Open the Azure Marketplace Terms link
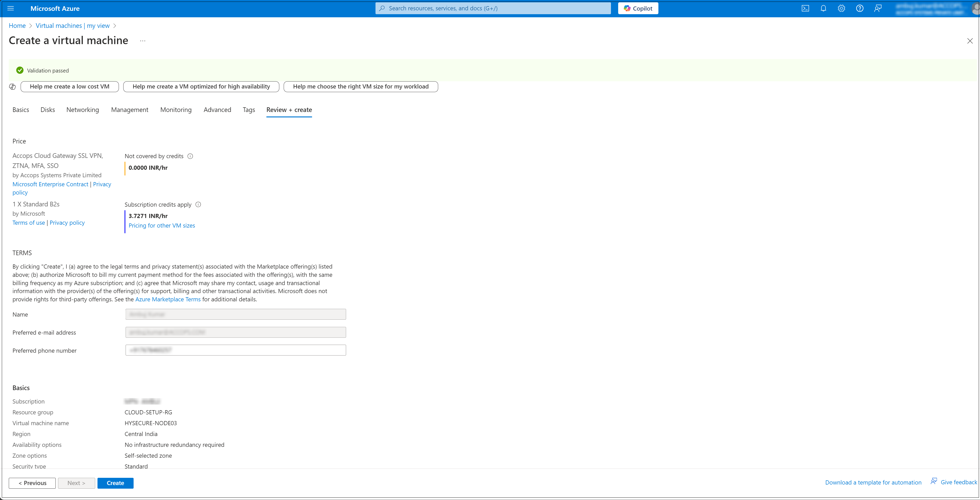The height and width of the screenshot is (500, 980). click(x=168, y=299)
